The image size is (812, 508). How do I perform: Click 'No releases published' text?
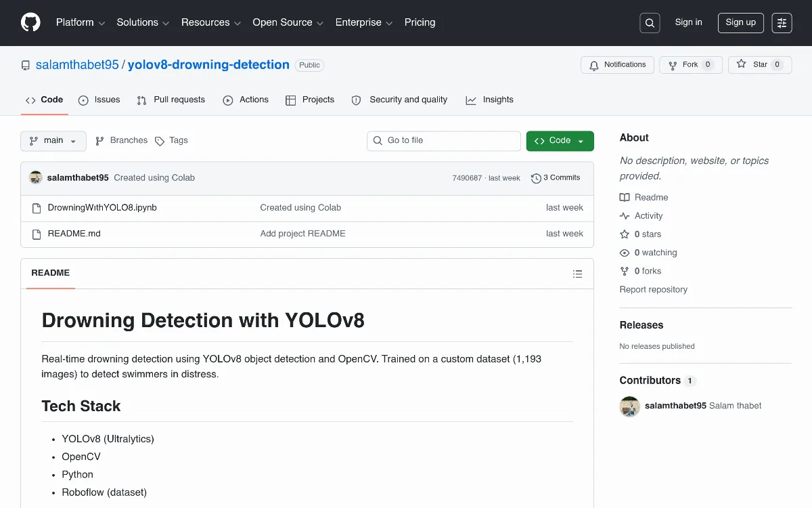point(657,347)
